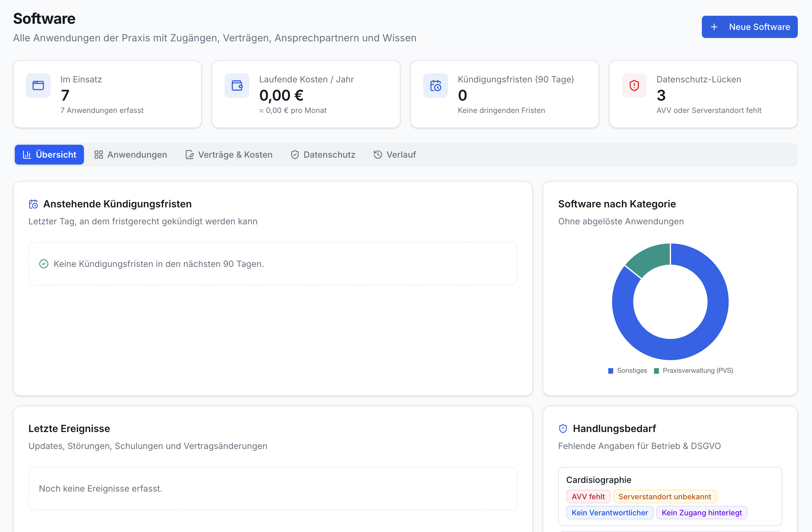This screenshot has height=532, width=812.
Task: Click the '≈ 0,00 € pro Monat' text
Action: (293, 110)
